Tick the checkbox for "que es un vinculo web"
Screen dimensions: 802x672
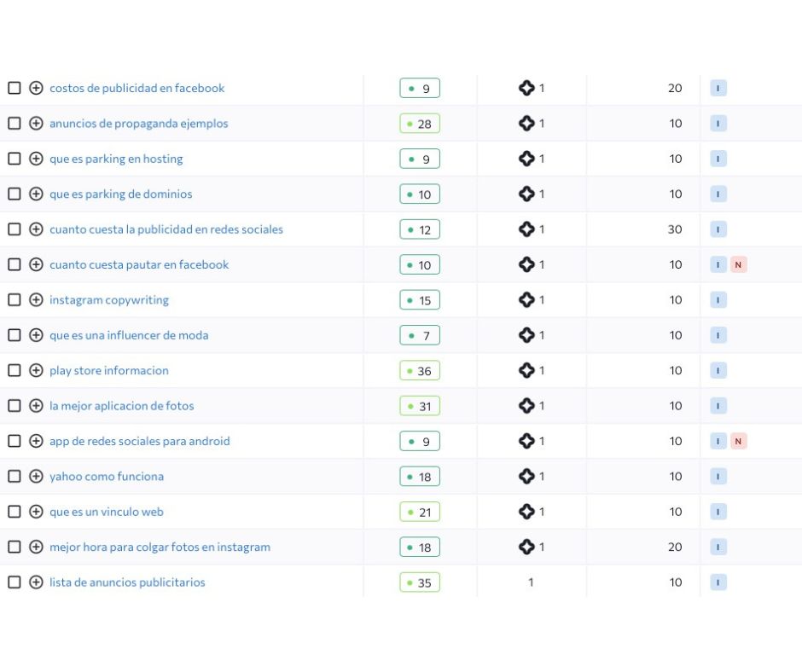tap(15, 512)
